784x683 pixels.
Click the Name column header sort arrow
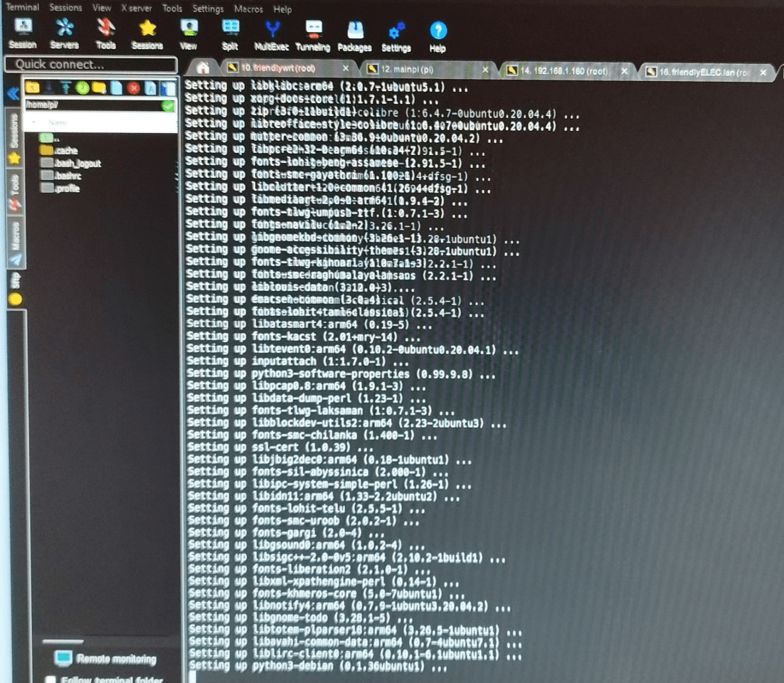tap(33, 123)
